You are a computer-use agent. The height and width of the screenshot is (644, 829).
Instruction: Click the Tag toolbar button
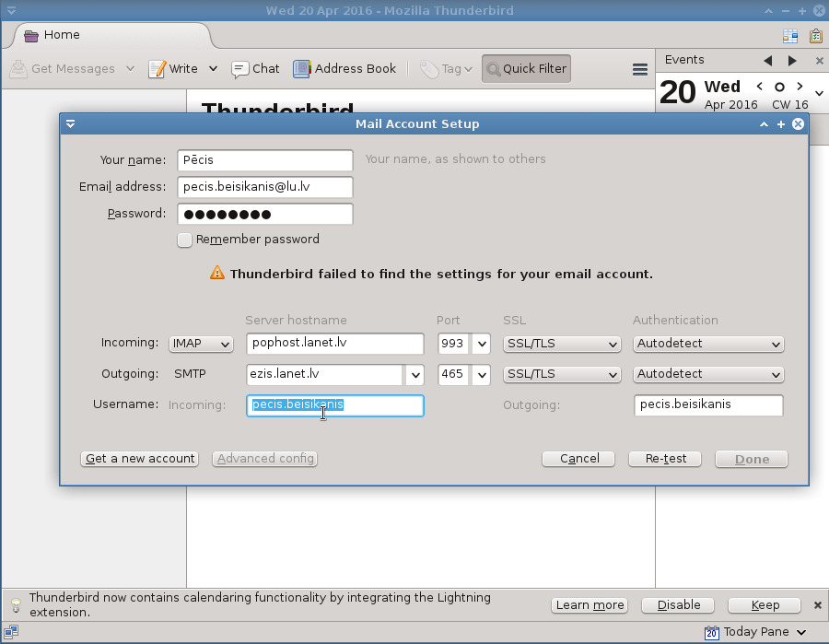coord(446,69)
